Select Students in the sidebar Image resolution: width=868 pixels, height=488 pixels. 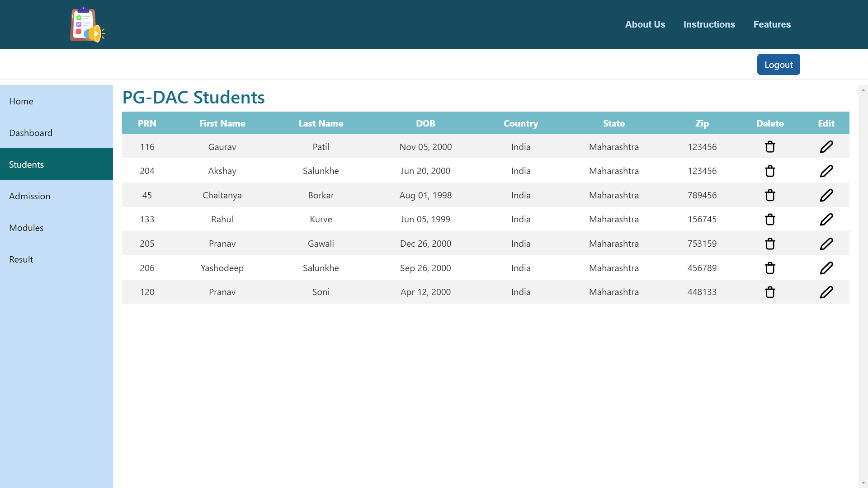tap(57, 164)
